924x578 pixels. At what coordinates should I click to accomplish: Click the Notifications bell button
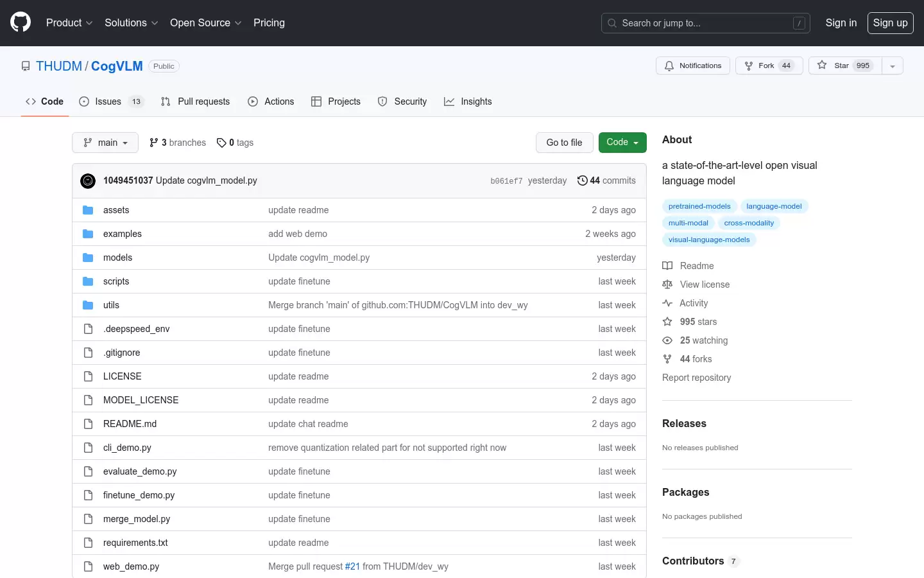coord(693,66)
